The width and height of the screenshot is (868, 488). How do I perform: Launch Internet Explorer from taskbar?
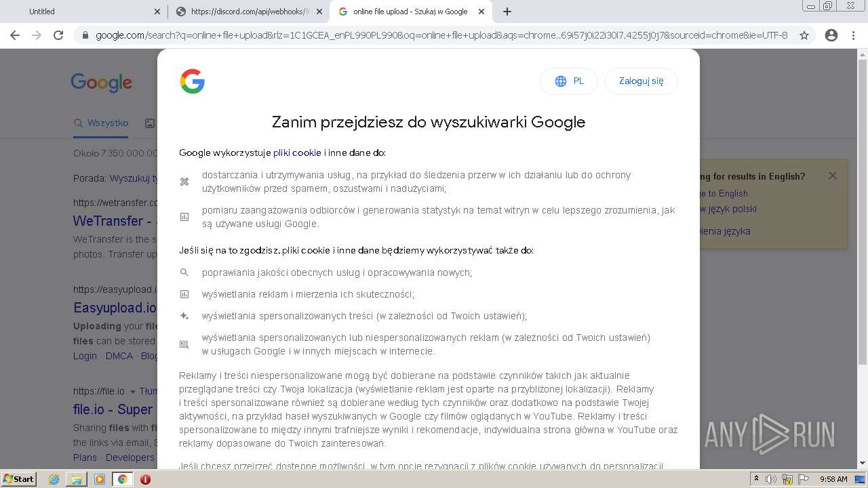(54, 479)
